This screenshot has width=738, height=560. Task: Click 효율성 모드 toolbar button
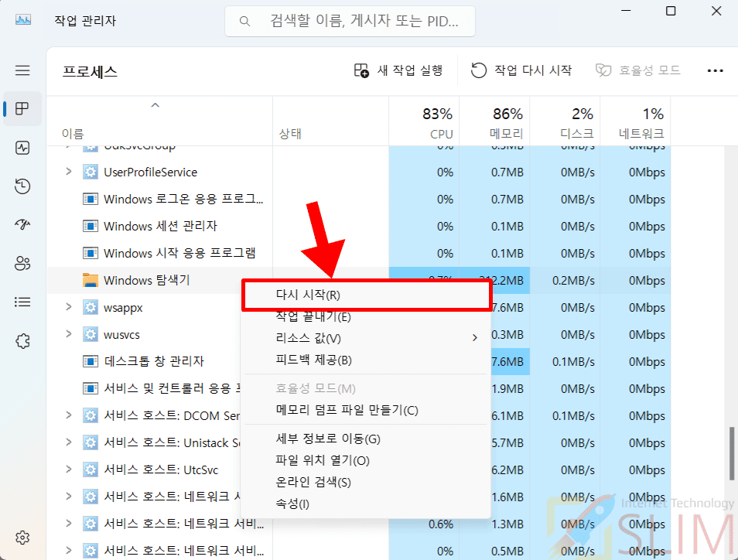tap(637, 70)
